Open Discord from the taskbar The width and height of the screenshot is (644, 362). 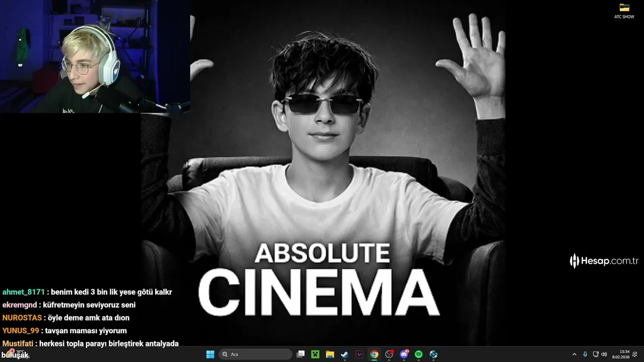tap(404, 354)
